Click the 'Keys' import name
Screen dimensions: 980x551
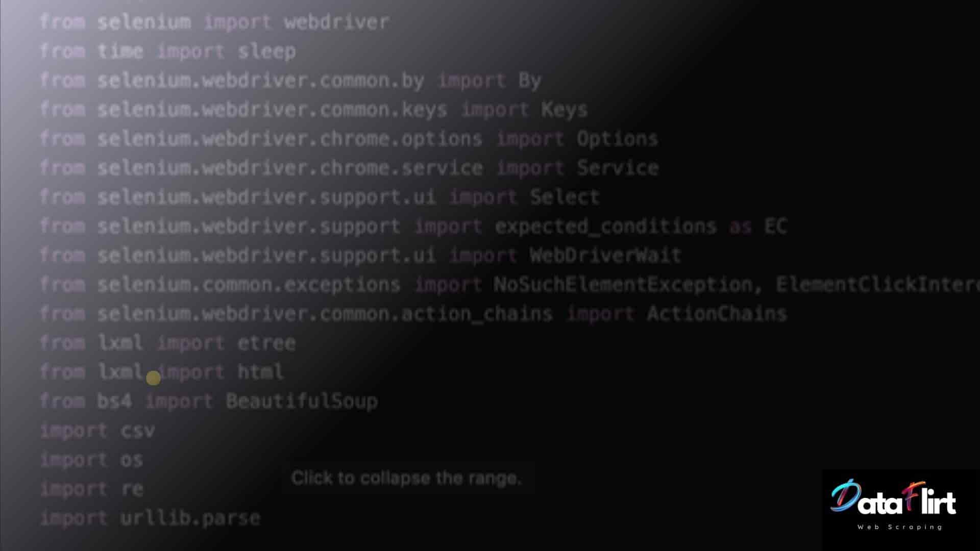click(x=564, y=110)
